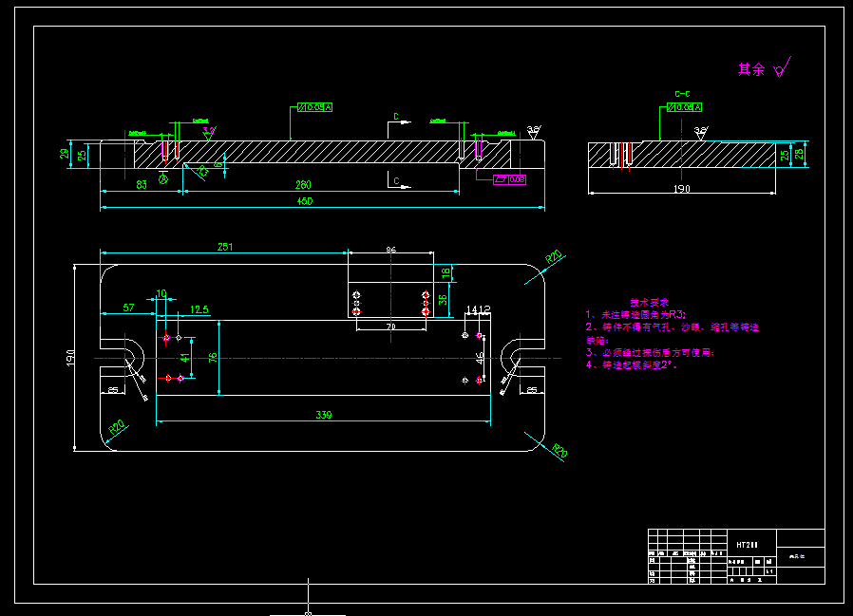Click the surface roughness symbol beside 其余
This screenshot has height=616, width=853.
(783, 67)
